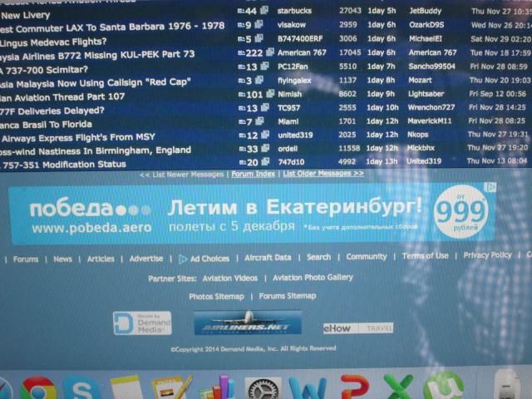Open the Articles footer link
This screenshot has width=532, height=399.
(x=101, y=259)
